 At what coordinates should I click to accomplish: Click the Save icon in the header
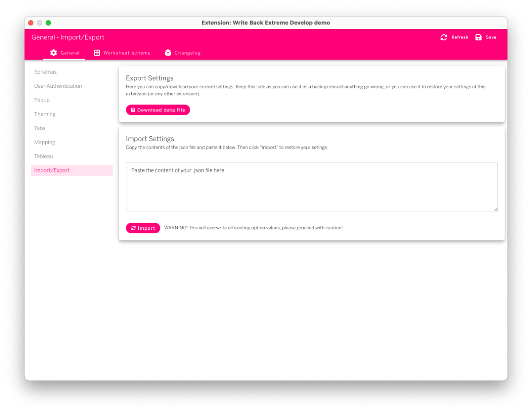pyautogui.click(x=478, y=37)
